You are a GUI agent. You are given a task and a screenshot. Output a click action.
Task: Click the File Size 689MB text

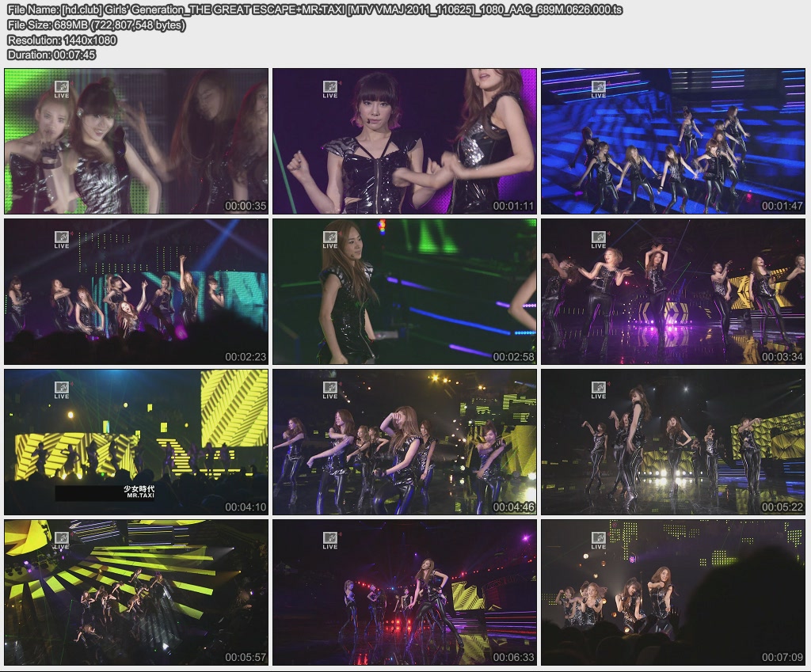click(x=96, y=25)
